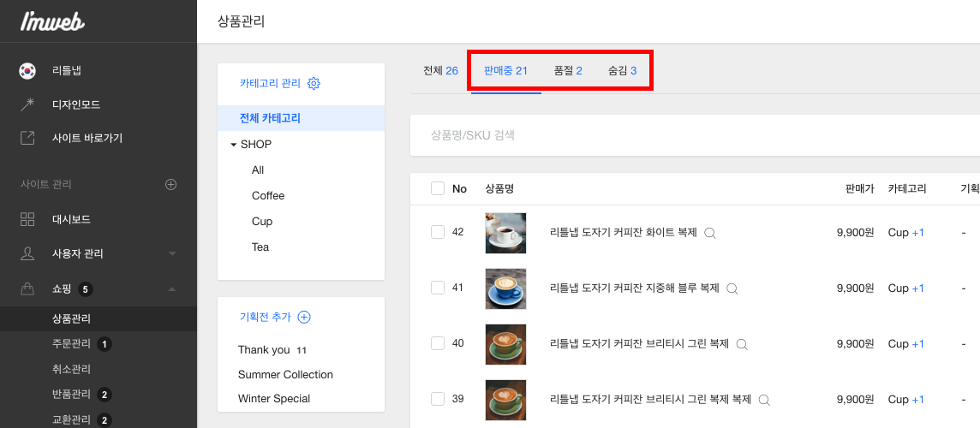Expand the 사용자 관리 menu arrow
The height and width of the screenshot is (428, 980).
(x=172, y=253)
